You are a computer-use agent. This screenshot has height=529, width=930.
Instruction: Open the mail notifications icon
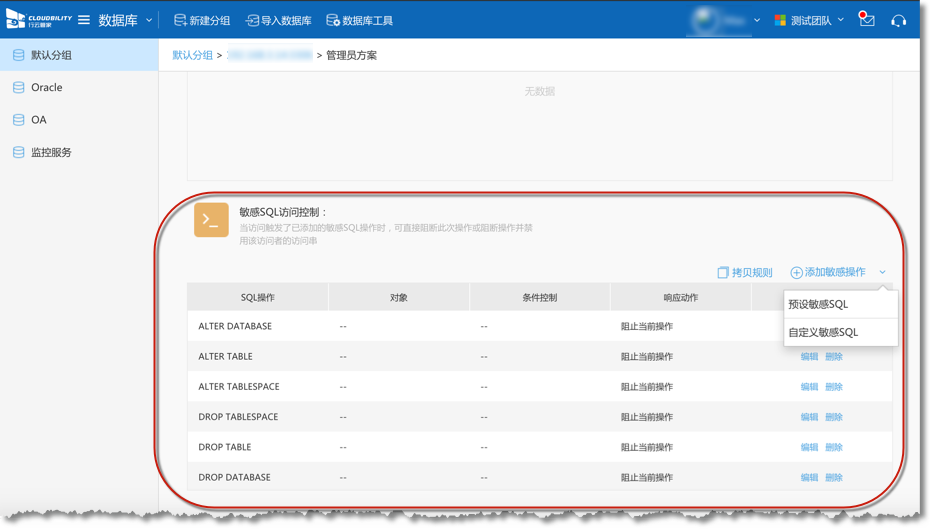pyautogui.click(x=867, y=20)
